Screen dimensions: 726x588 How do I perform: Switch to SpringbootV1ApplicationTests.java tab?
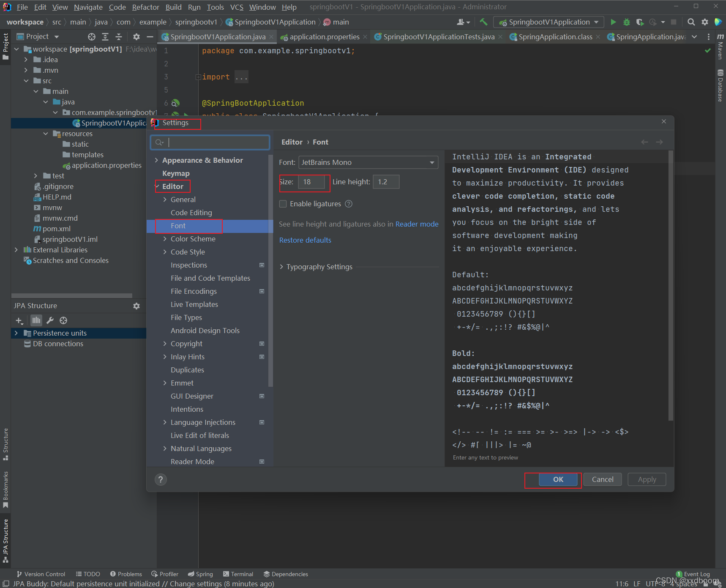pos(439,37)
